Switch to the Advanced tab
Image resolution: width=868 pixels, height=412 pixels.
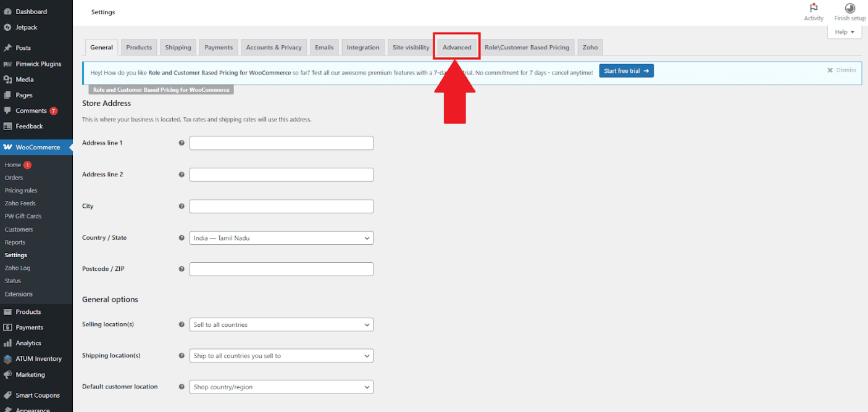[x=457, y=47]
